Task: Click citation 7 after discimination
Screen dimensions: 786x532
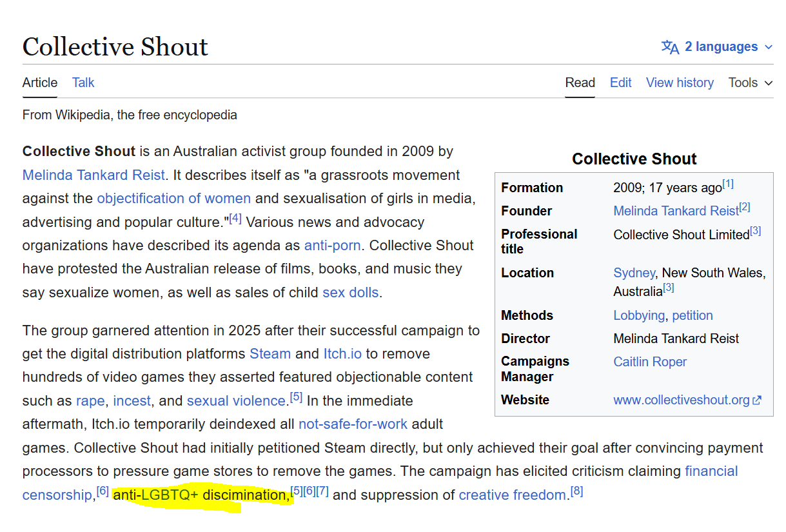Action: coord(322,491)
